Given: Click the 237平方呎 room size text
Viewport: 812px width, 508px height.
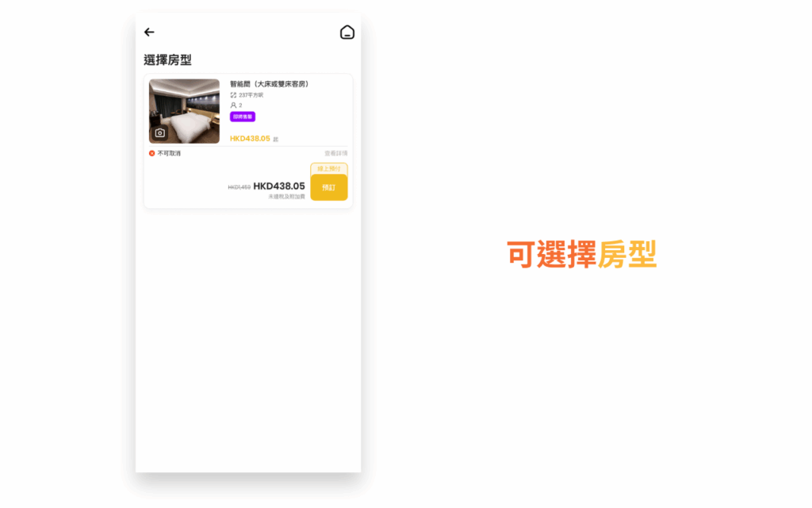Looking at the screenshot, I should 251,95.
